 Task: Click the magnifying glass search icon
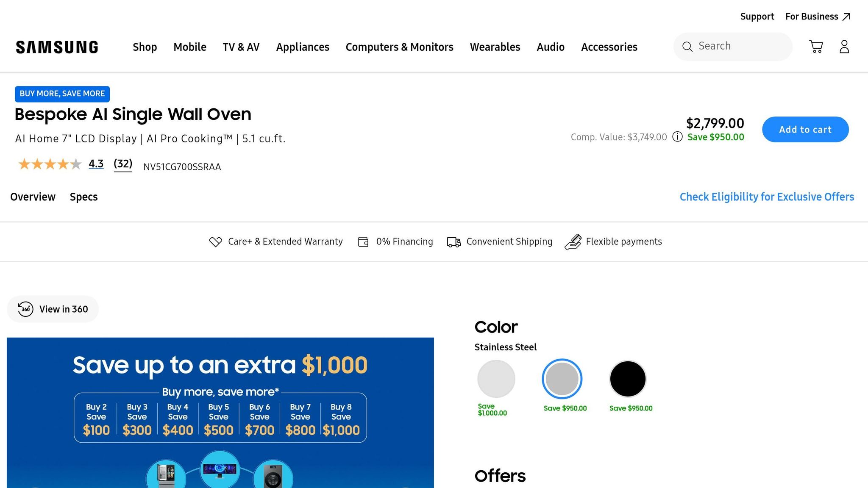687,47
